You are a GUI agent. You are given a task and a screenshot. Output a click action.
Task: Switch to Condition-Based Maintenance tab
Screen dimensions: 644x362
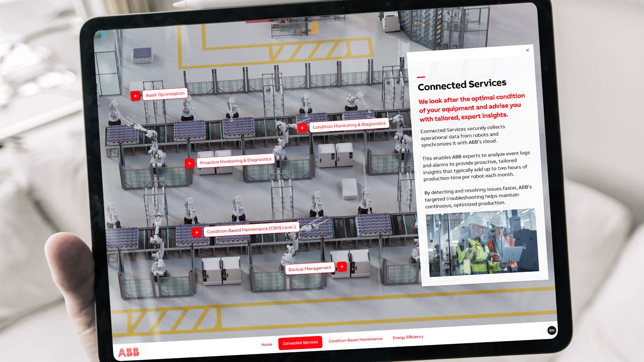coord(355,340)
